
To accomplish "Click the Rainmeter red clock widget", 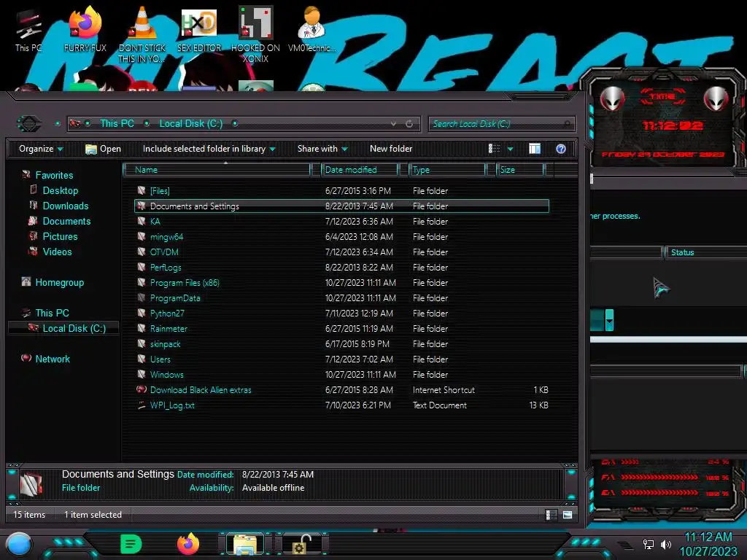I will 665,119.
